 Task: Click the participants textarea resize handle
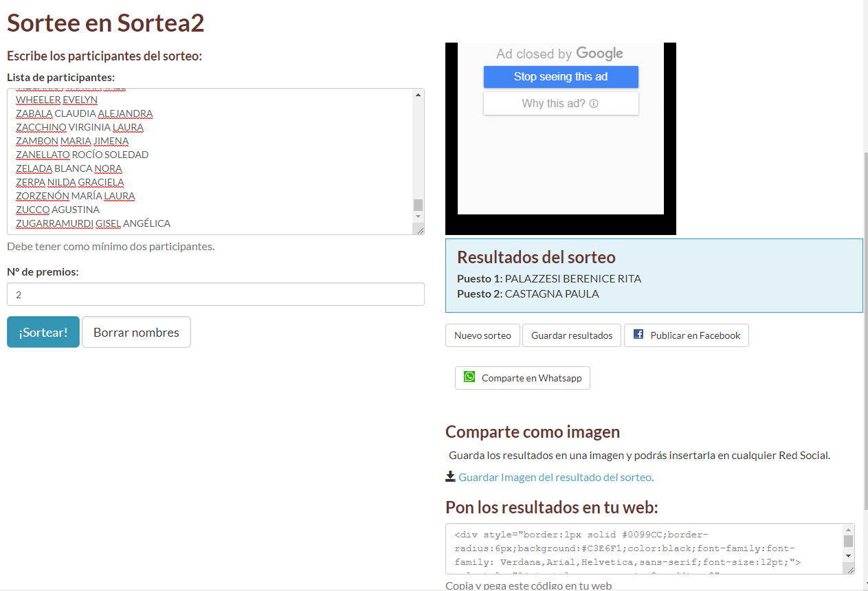coord(419,230)
